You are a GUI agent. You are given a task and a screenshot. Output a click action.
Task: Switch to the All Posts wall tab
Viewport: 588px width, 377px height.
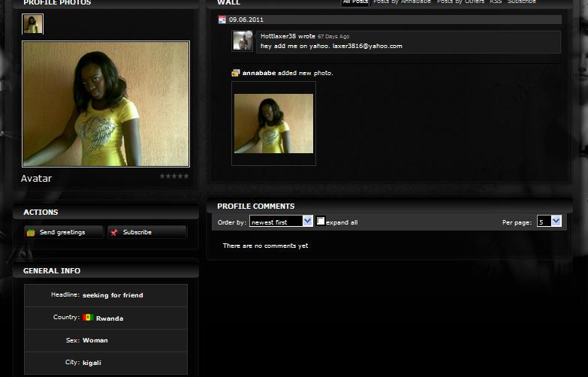355,2
